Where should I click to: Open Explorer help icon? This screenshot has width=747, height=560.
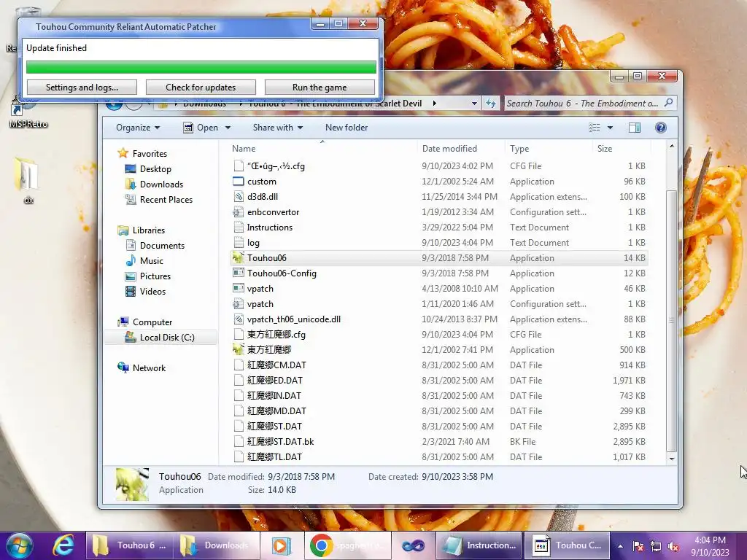point(660,128)
